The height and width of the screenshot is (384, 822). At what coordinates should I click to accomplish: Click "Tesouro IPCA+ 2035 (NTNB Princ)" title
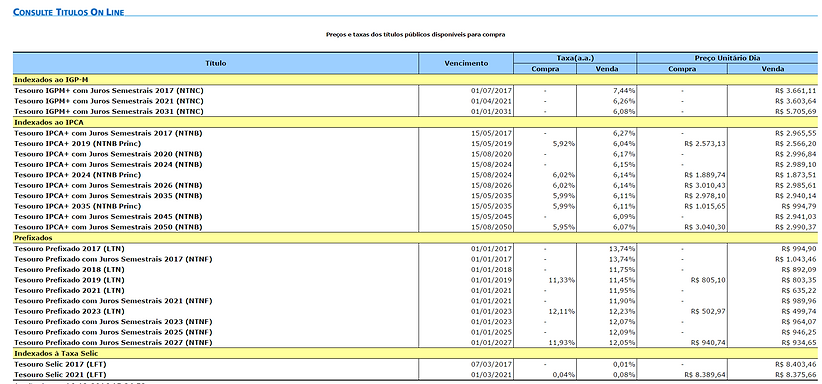[x=78, y=206]
